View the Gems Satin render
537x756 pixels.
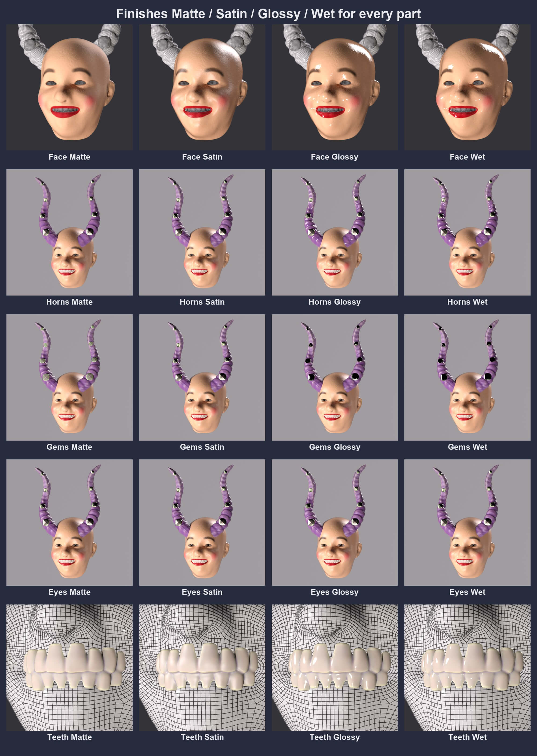point(202,377)
